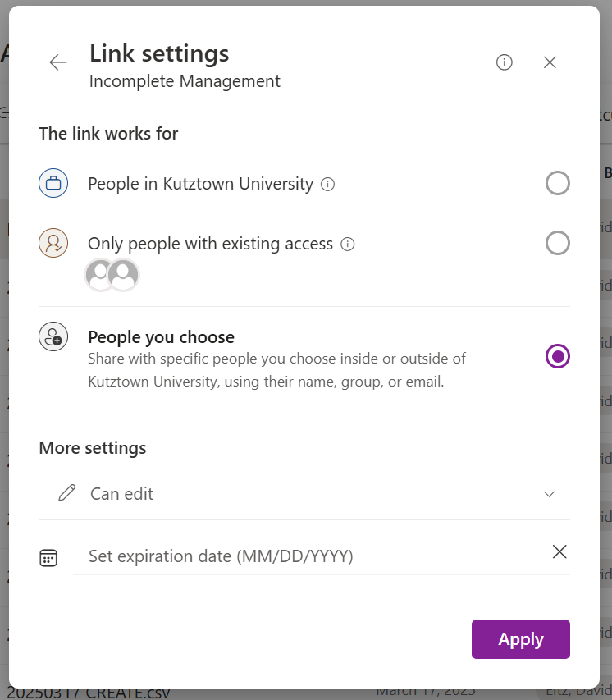
Task: Open the tooltip beside People in Kutztown University
Action: (x=327, y=184)
